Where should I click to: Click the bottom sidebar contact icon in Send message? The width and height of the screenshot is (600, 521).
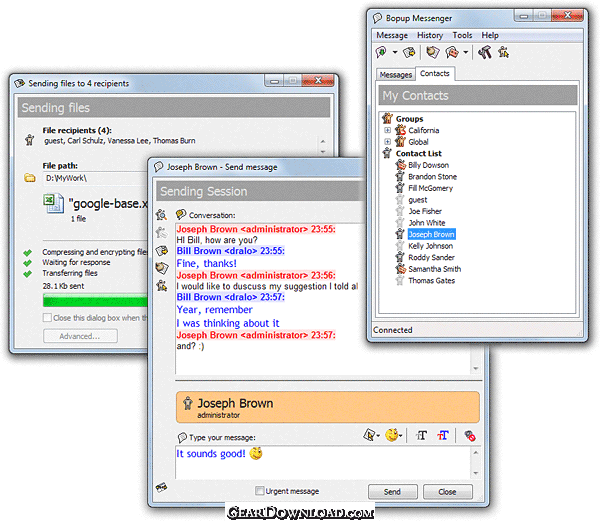coord(161,285)
